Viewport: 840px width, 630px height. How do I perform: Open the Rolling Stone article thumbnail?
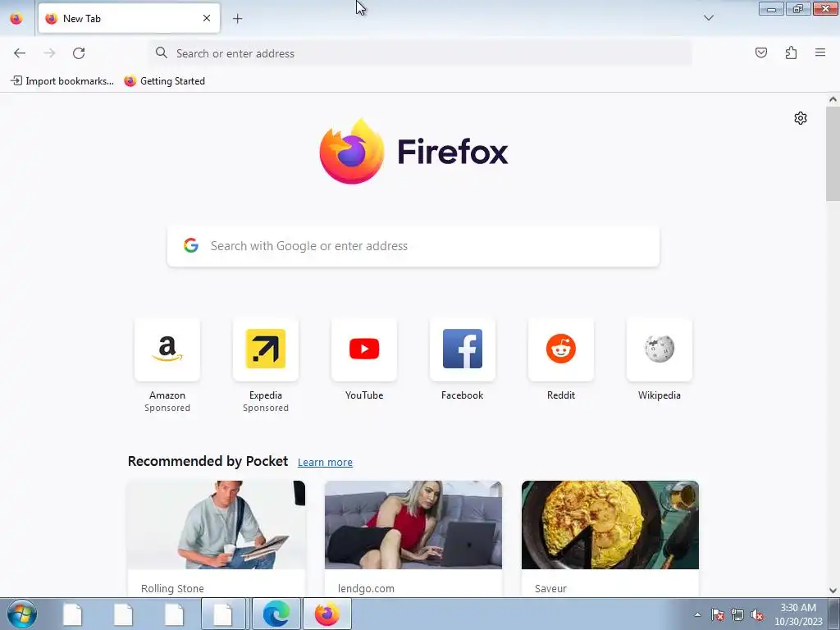(217, 525)
